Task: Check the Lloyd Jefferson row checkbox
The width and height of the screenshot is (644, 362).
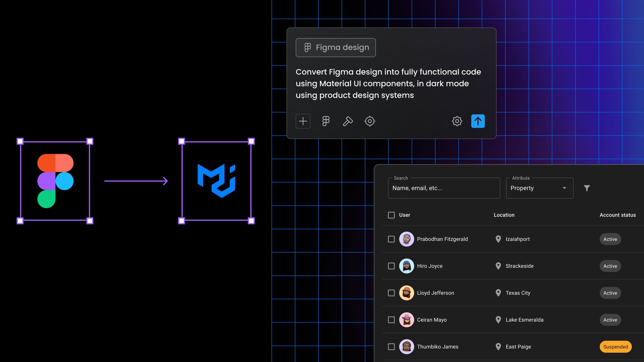Action: click(x=391, y=293)
